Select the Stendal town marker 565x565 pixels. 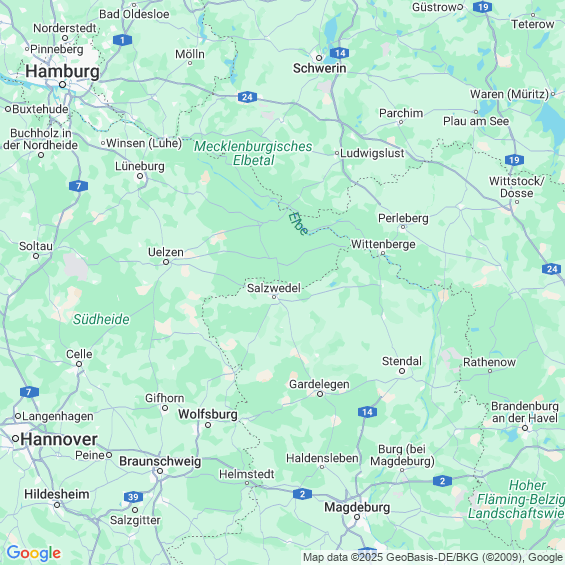[402, 371]
